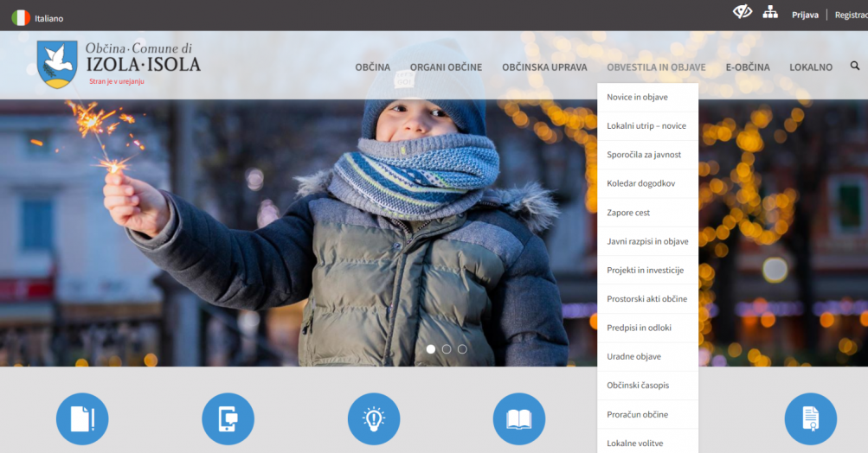868x453 pixels.
Task: Select Novice in objave entry
Action: [647, 98]
